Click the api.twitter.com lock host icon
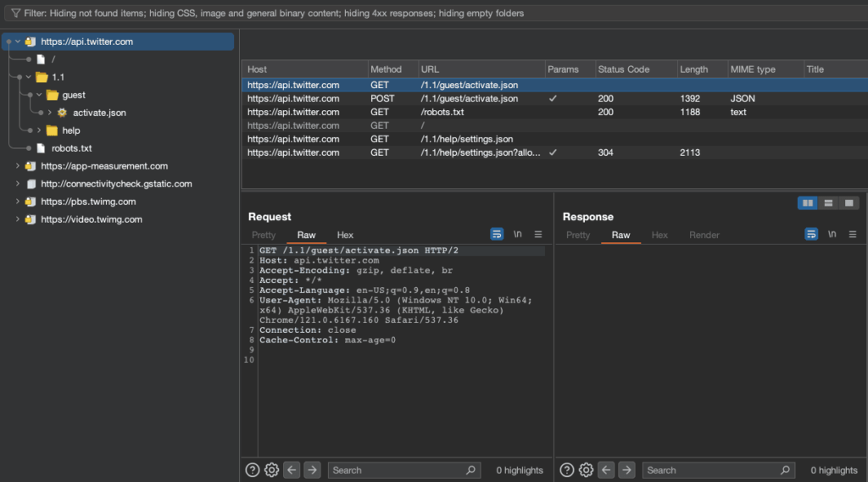The width and height of the screenshot is (868, 482). (31, 42)
